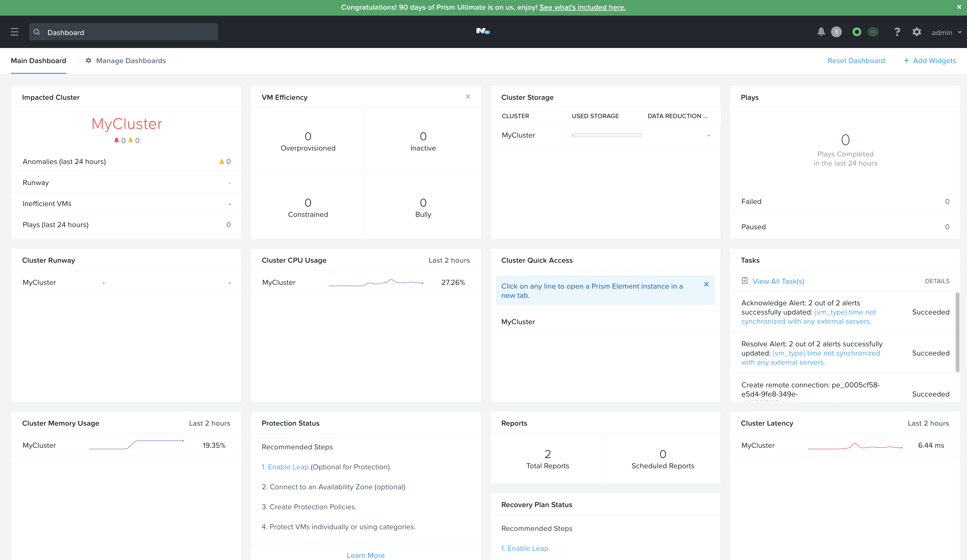This screenshot has height=560, width=967.
Task: Click the 27.26% CPU usage value
Action: (453, 282)
